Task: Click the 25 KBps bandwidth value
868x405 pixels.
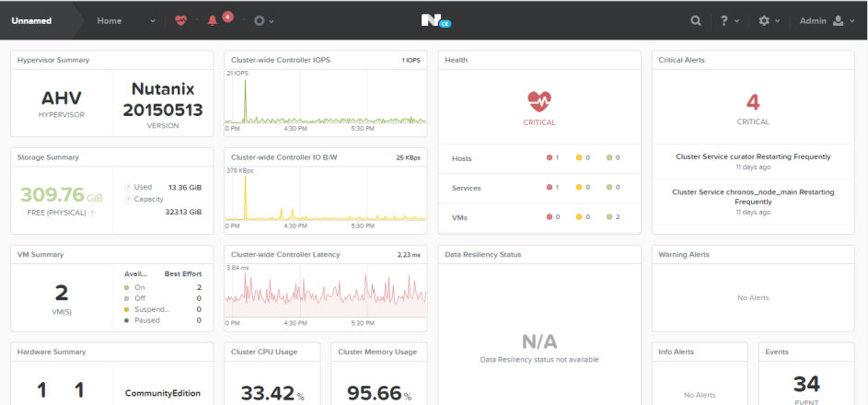Action: 408,157
